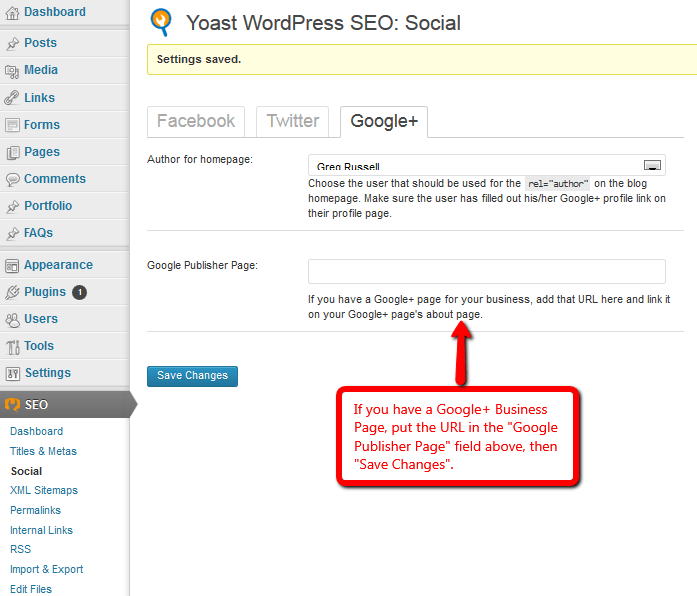The width and height of the screenshot is (697, 596).
Task: Click the 'Author for homepage:' label
Action: (x=200, y=160)
